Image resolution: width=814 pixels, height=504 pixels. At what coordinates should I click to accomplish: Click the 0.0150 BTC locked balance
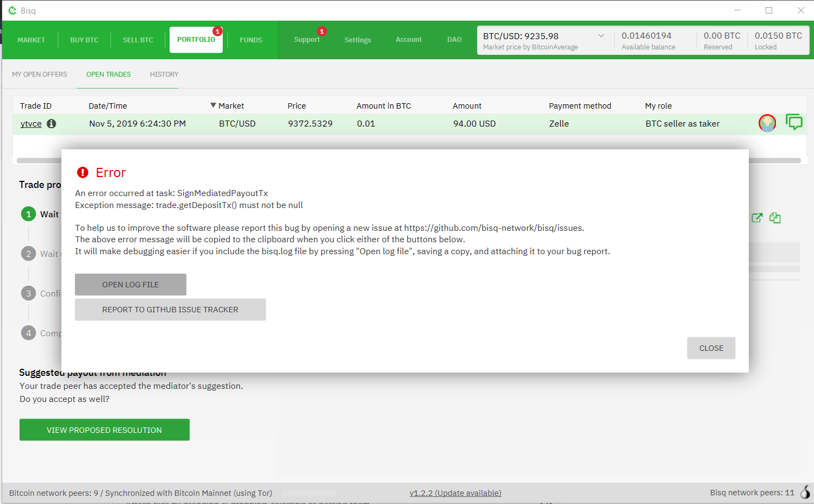point(778,36)
